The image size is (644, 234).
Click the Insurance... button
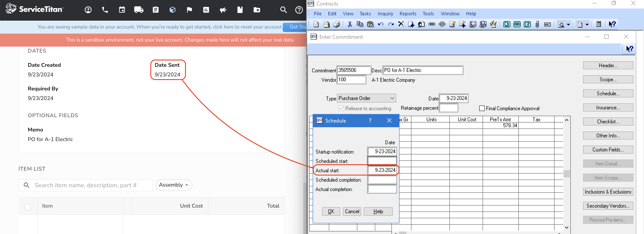pyautogui.click(x=608, y=108)
